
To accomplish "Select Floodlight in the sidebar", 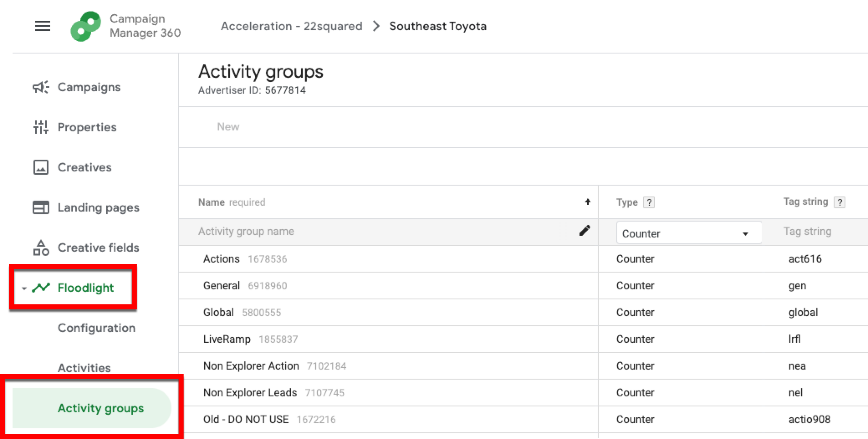I will point(86,288).
